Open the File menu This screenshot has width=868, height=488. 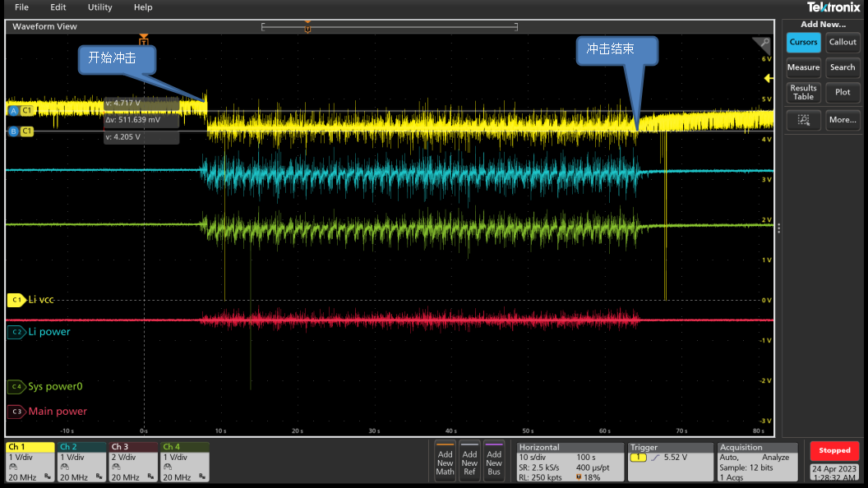click(x=21, y=7)
